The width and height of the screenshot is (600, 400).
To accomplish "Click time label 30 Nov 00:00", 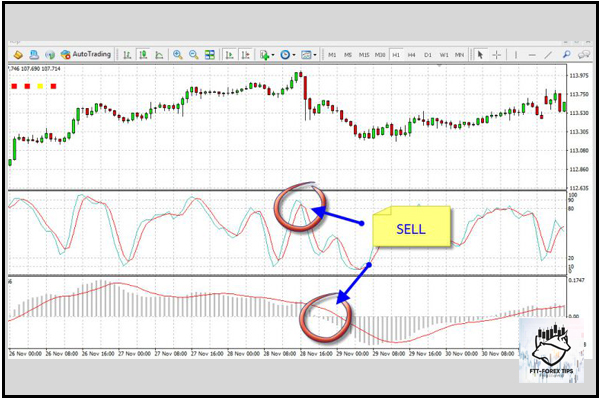I will point(461,354).
